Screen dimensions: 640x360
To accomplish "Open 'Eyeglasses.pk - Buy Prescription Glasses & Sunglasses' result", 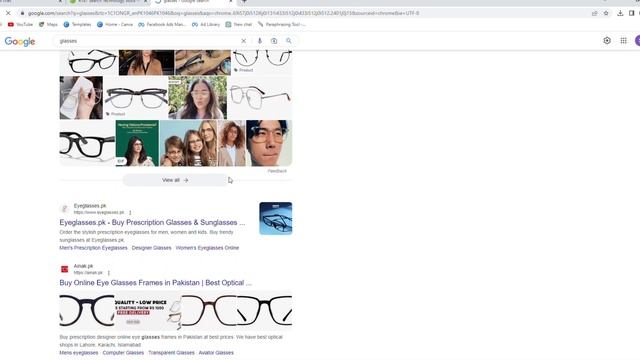I will (x=152, y=222).
